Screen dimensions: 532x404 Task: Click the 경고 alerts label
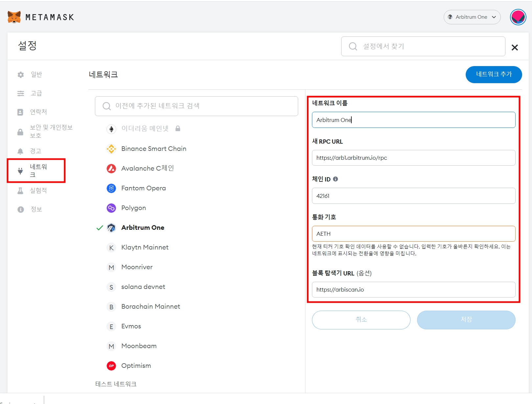point(35,151)
